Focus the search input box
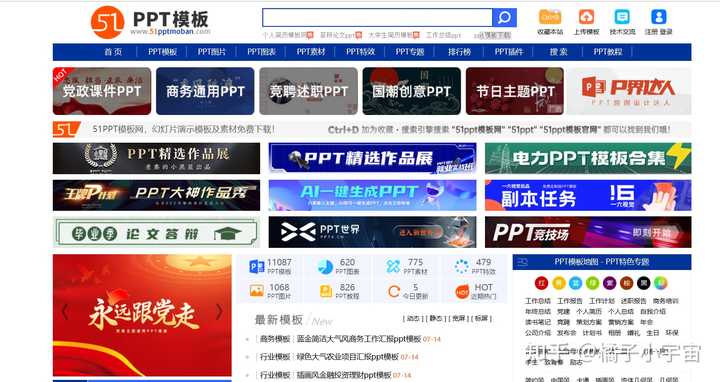The image size is (720, 382). click(x=377, y=18)
